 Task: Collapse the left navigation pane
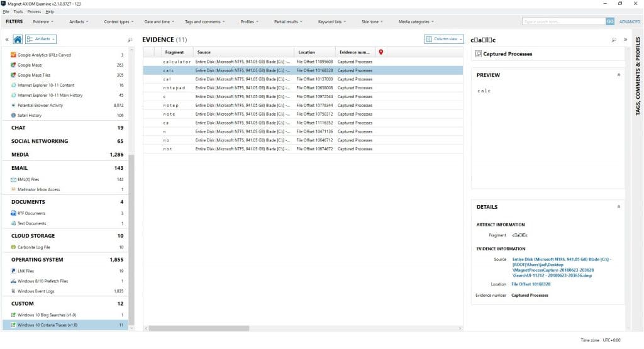coord(6,40)
